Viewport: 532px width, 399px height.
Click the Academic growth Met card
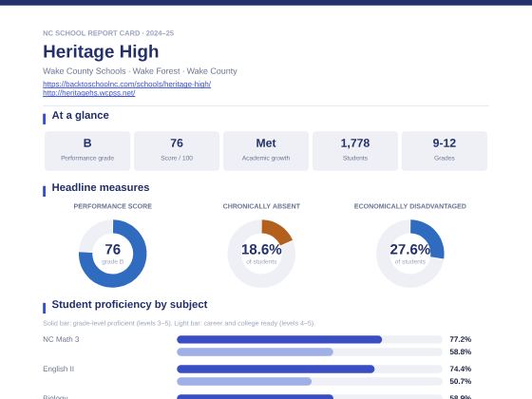(x=266, y=151)
